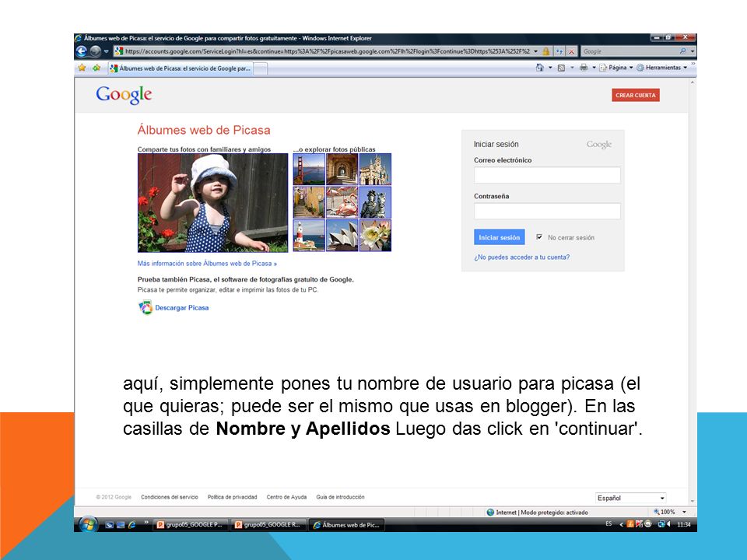
Task: Switch to grupo05_GOOGLE P... PowerPoint taskbar button
Action: point(191,525)
